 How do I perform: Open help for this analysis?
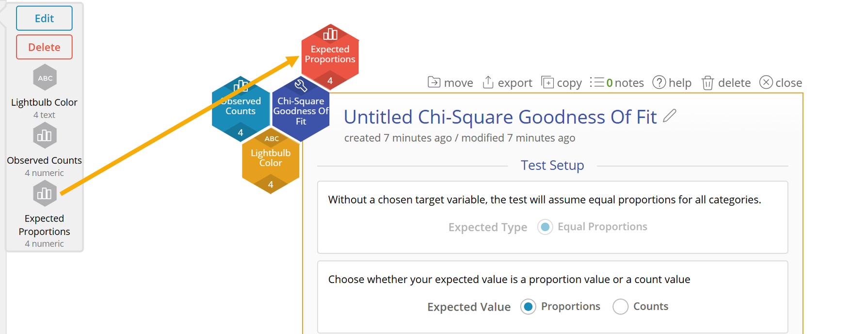point(672,83)
